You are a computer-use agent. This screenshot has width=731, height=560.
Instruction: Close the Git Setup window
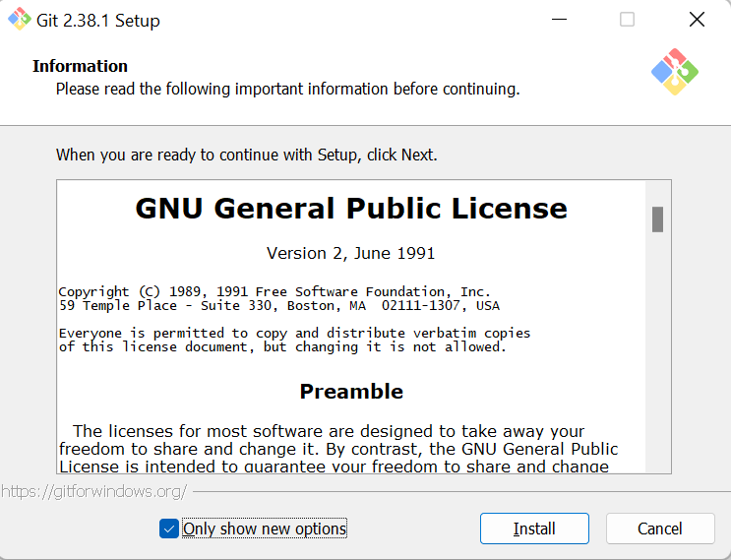pyautogui.click(x=697, y=20)
